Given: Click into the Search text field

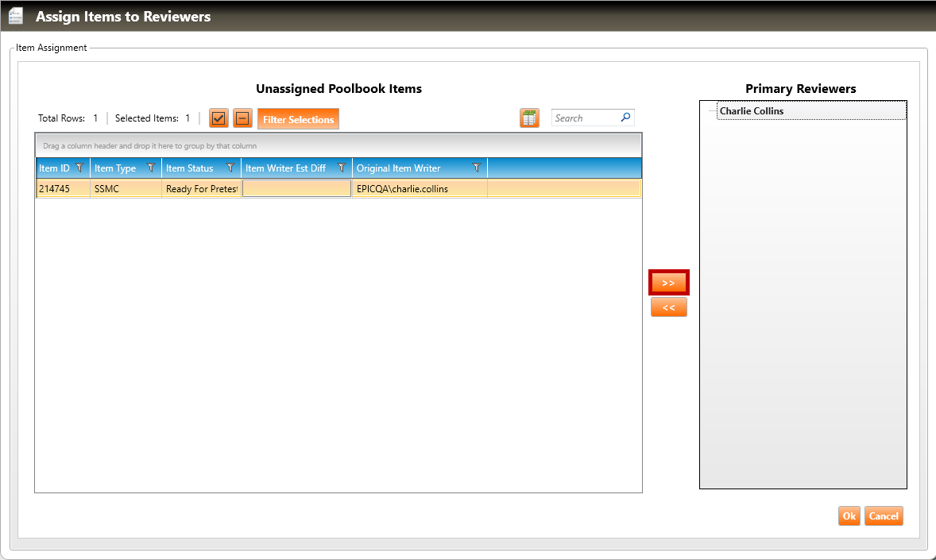Looking at the screenshot, I should (x=585, y=118).
